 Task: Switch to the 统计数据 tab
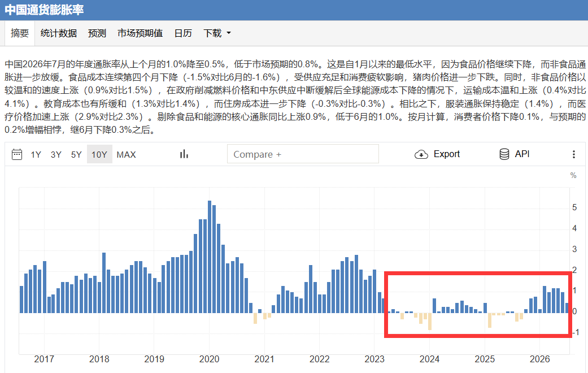(59, 33)
